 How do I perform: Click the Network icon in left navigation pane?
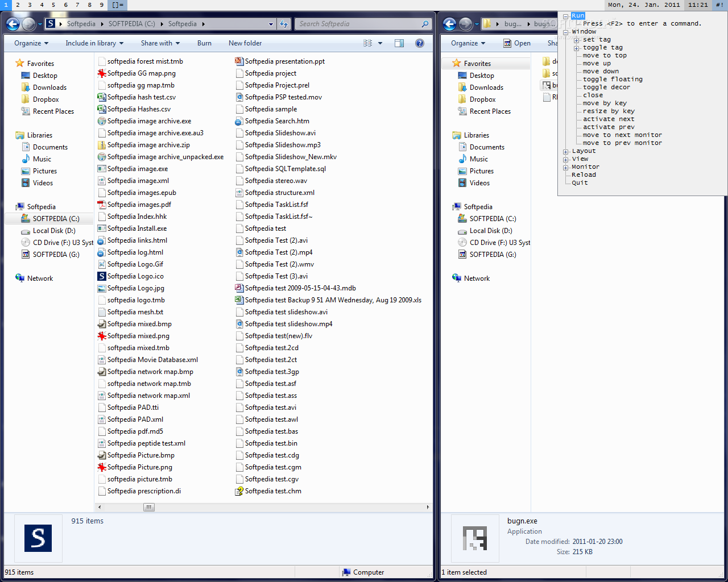click(20, 278)
